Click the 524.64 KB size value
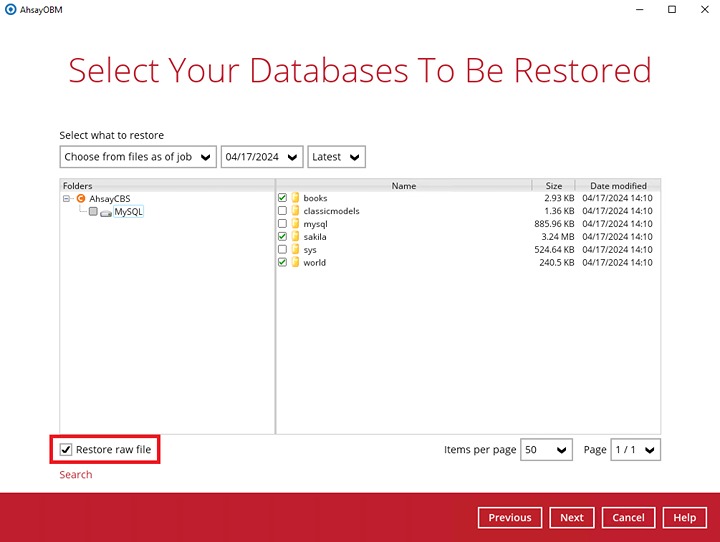The width and height of the screenshot is (720, 542). pos(554,249)
